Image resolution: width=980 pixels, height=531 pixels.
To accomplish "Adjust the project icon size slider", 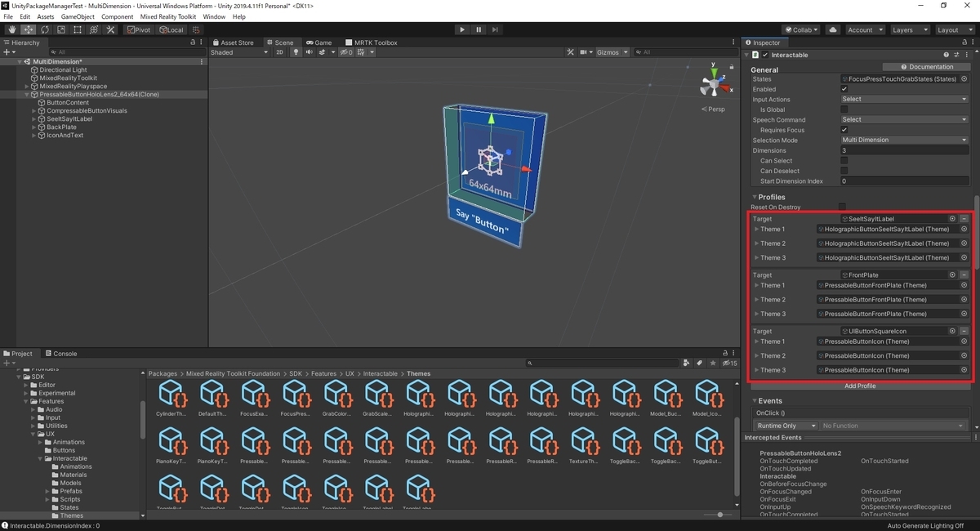I will tap(719, 515).
